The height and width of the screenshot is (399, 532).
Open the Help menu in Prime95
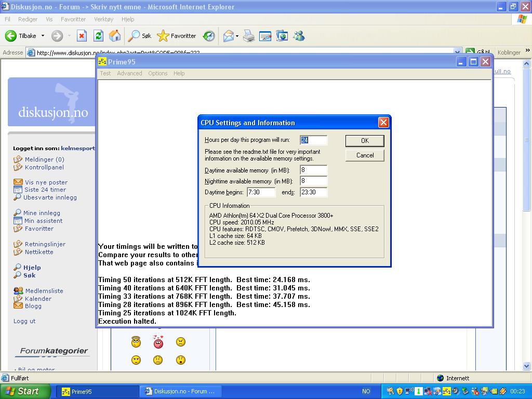[179, 73]
